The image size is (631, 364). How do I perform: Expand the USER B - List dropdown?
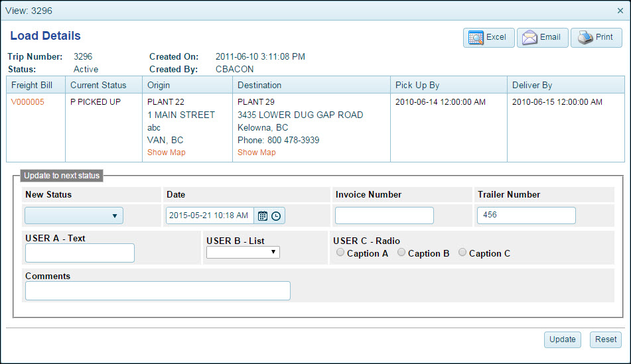[243, 252]
